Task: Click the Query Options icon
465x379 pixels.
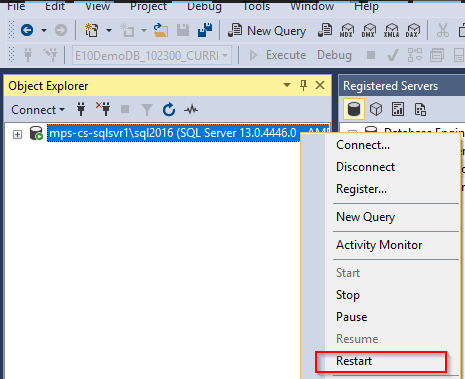Action: 437,55
